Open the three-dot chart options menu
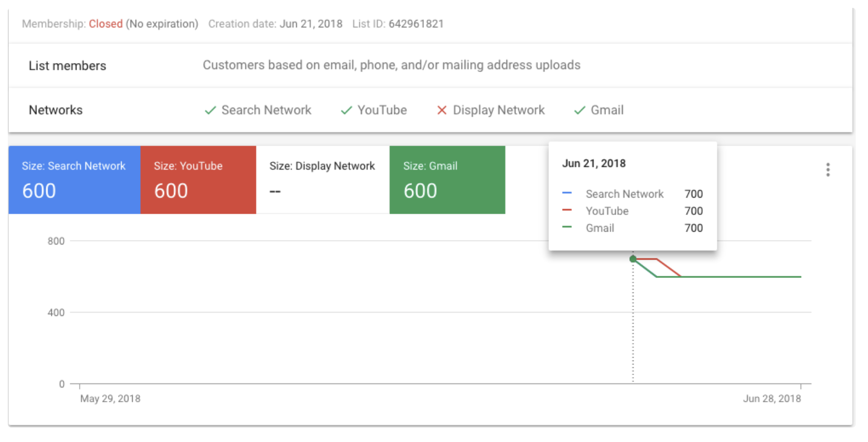The image size is (868, 442). (x=828, y=170)
